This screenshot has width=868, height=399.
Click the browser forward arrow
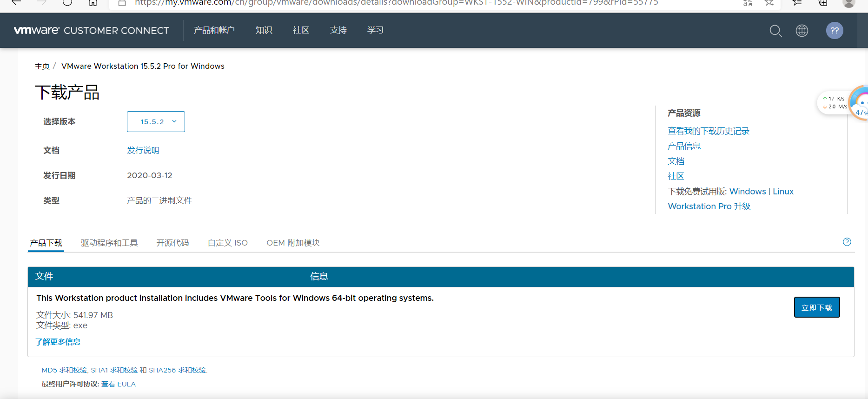coord(42,2)
